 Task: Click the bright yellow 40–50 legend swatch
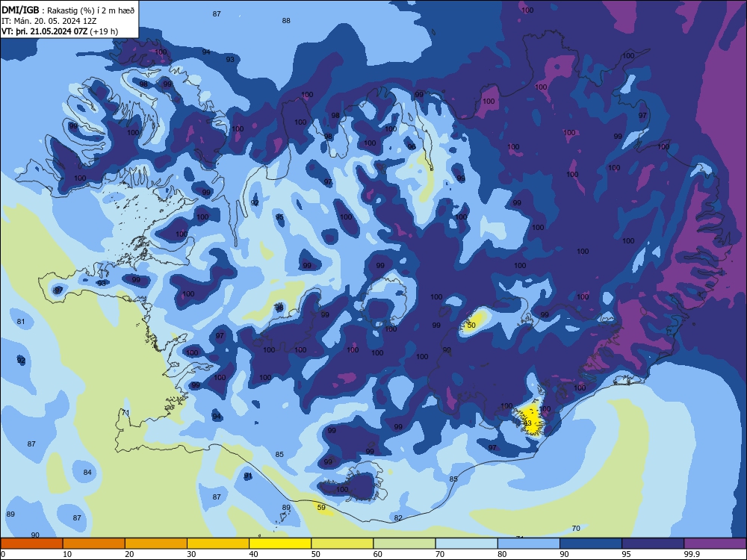coord(280,544)
